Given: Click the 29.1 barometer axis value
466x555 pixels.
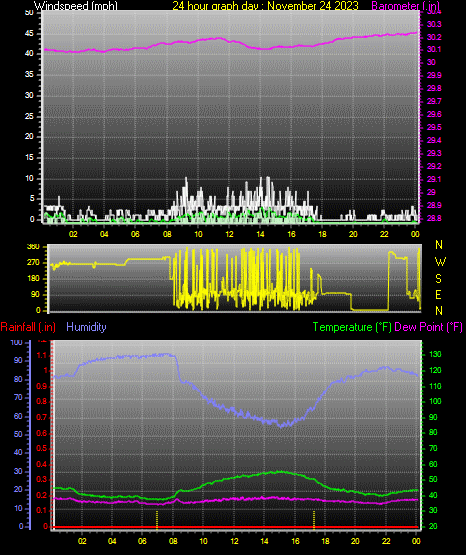Looking at the screenshot, I should tap(434, 179).
